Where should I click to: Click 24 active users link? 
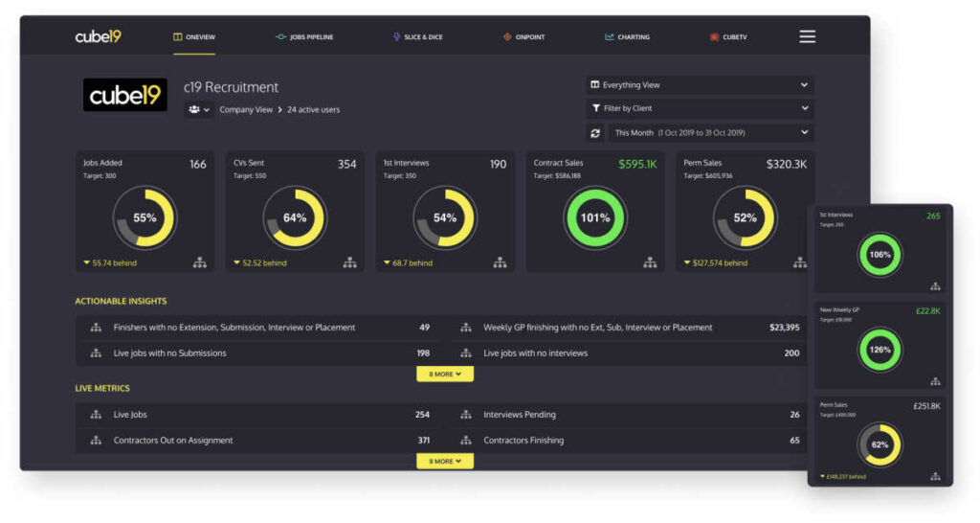tap(313, 109)
